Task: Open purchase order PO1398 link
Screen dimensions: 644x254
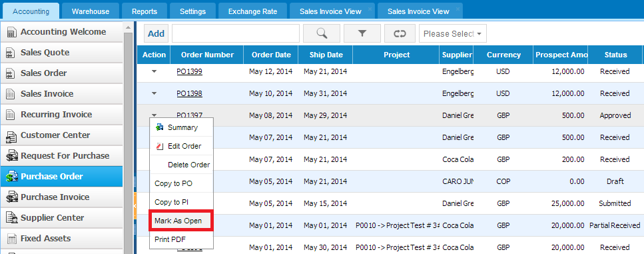Action: pyautogui.click(x=189, y=93)
